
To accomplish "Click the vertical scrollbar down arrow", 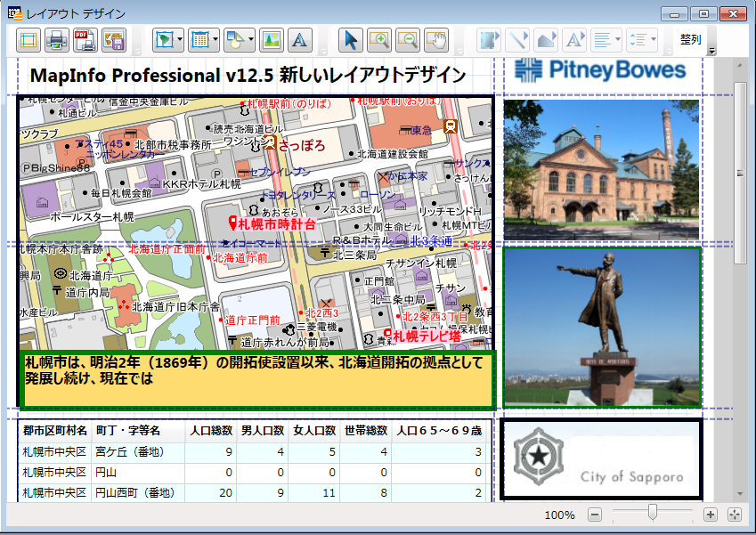I will pos(740,494).
